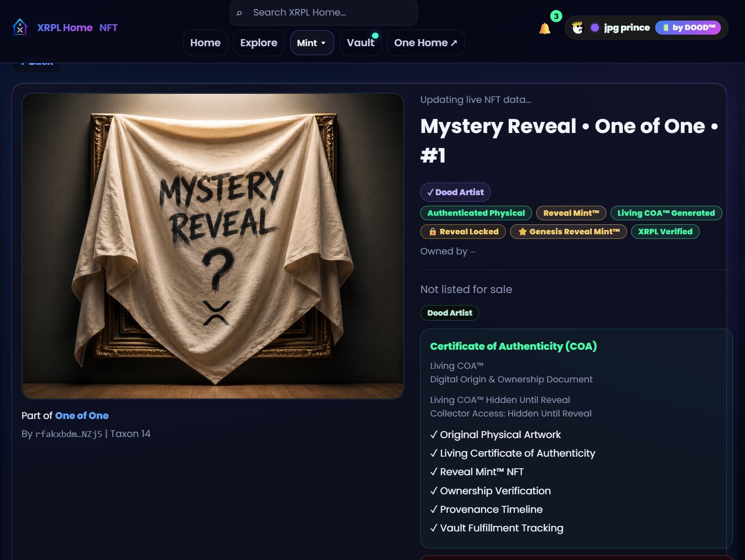Click the XRPL Home house logo icon
The height and width of the screenshot is (560, 745).
click(x=20, y=27)
